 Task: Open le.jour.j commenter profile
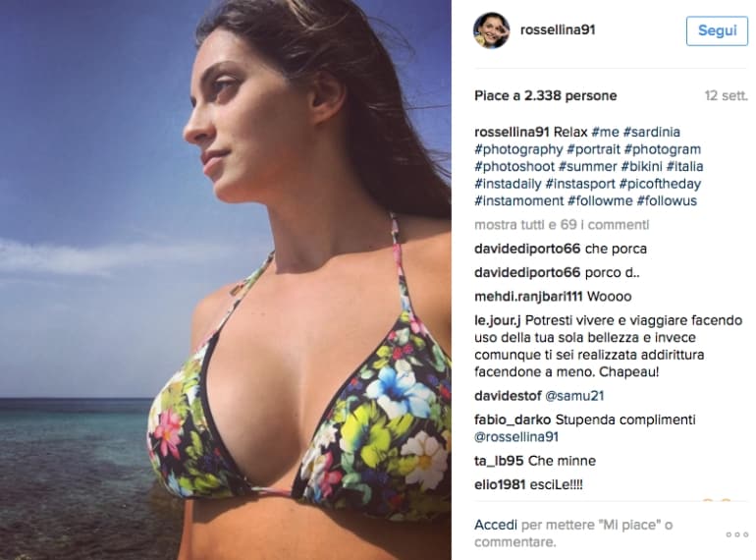pos(498,320)
